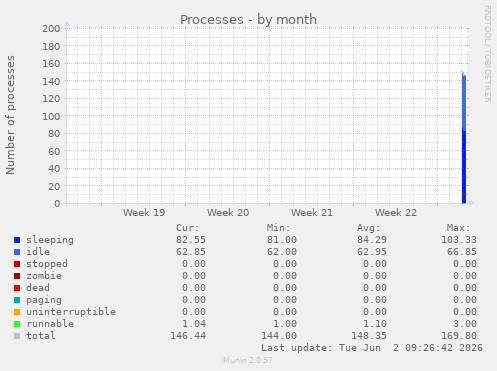Select the 'total' legend label
The width and height of the screenshot is (497, 371).
click(x=41, y=336)
